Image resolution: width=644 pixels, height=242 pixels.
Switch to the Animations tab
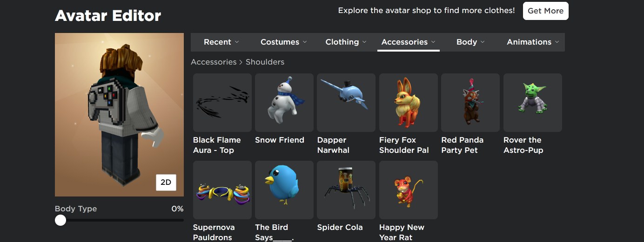click(x=533, y=42)
